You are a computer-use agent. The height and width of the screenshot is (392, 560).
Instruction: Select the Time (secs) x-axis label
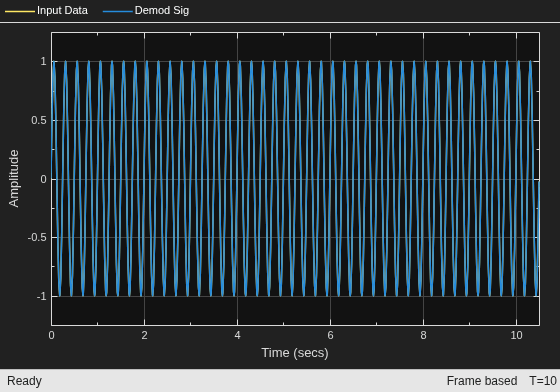295,353
